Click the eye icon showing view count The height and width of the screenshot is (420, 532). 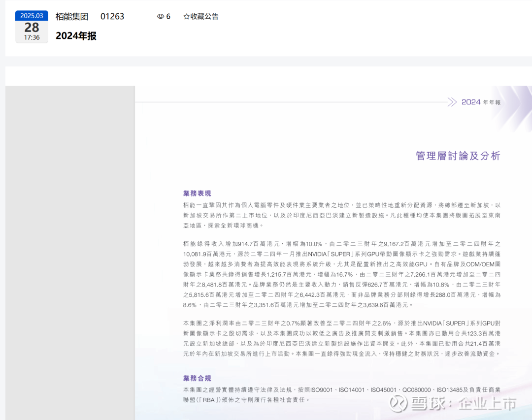(160, 16)
